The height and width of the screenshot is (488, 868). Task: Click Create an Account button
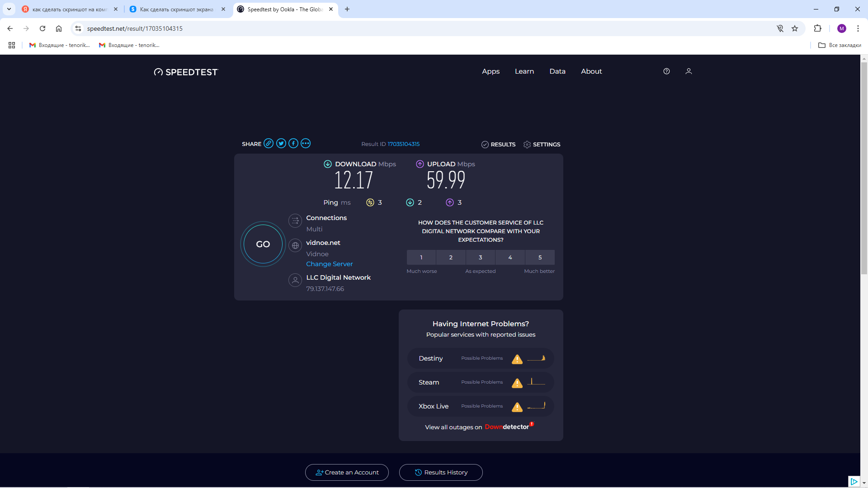click(x=347, y=472)
